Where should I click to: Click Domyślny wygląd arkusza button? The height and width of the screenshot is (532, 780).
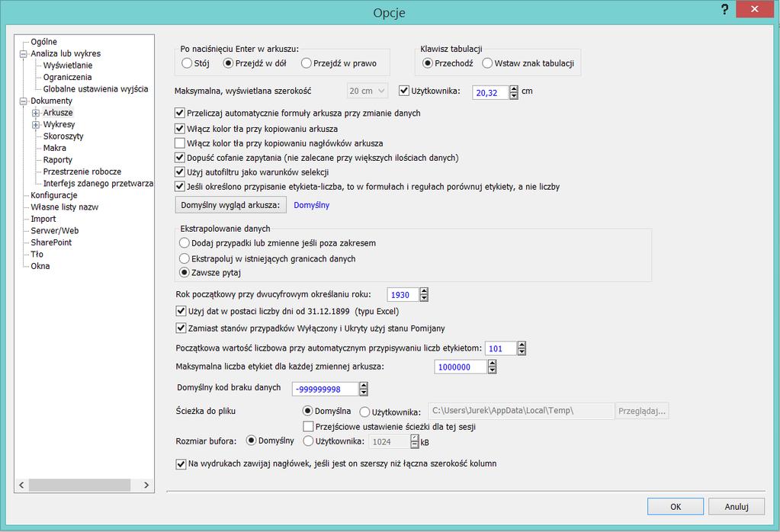230,205
